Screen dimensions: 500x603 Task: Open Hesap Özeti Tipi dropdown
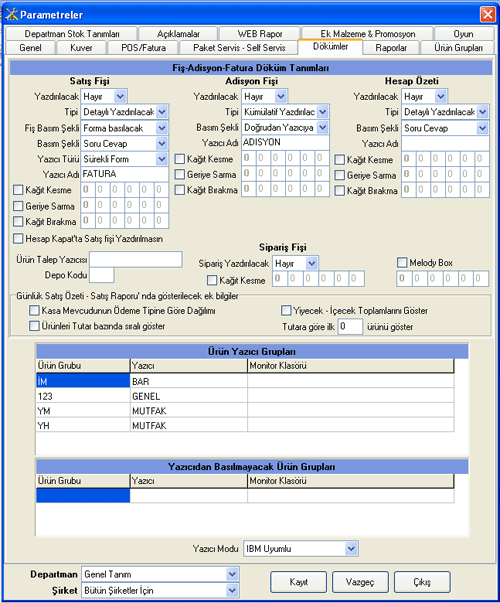tap(483, 112)
